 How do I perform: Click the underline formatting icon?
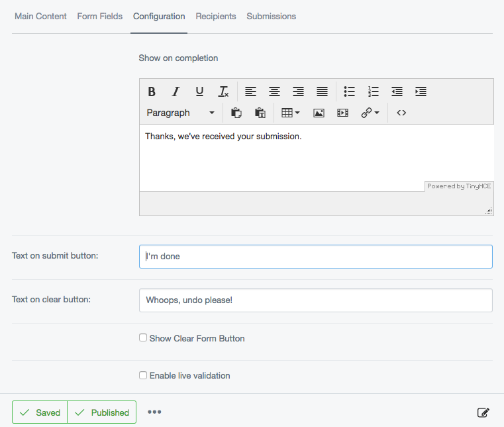(x=199, y=91)
